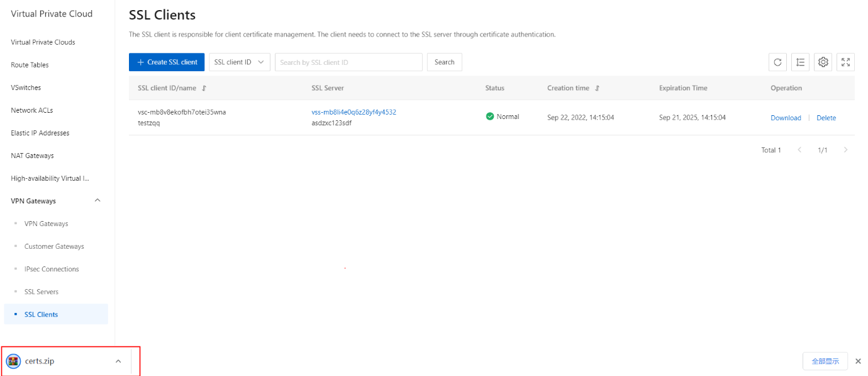Open column settings gear icon
The height and width of the screenshot is (376, 868).
823,62
